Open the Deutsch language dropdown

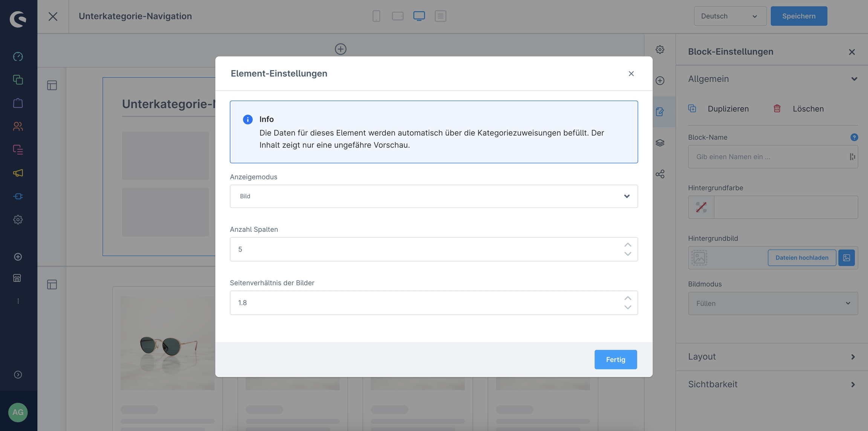tap(730, 16)
